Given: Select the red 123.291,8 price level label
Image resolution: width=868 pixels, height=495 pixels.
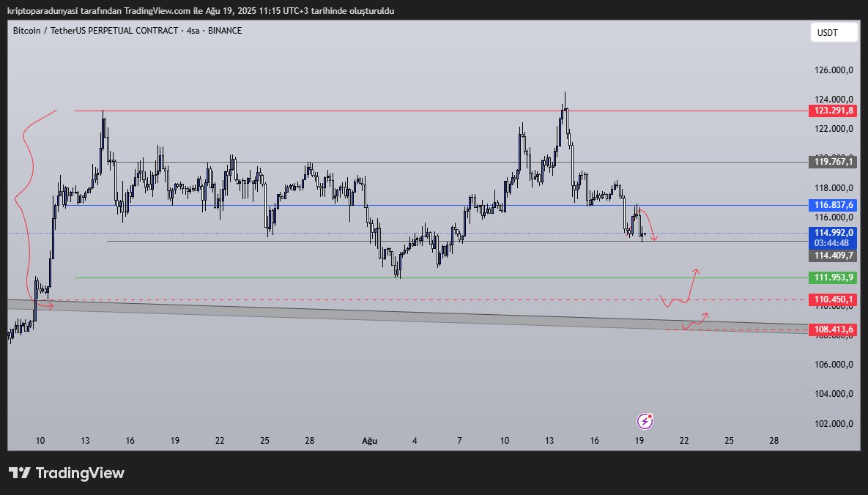Looking at the screenshot, I should (834, 111).
